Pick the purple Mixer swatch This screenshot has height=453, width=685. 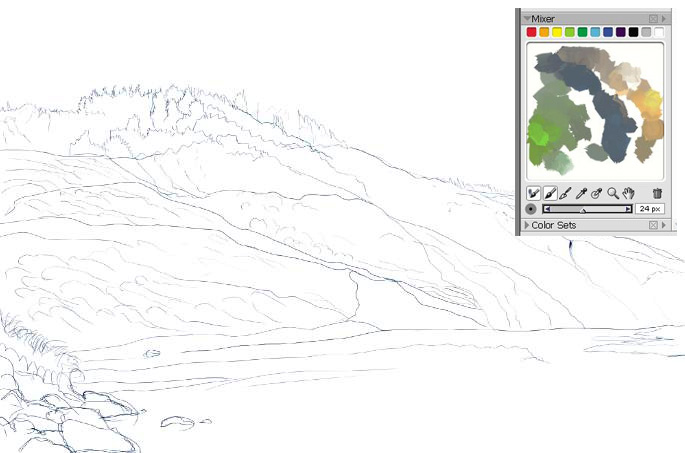[x=620, y=32]
